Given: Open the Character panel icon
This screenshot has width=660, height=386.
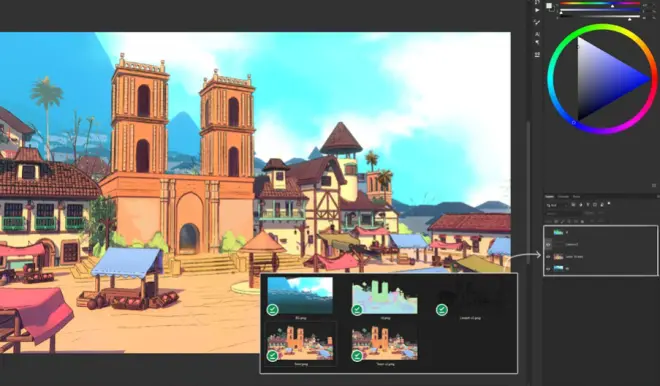Looking at the screenshot, I should click(x=537, y=34).
